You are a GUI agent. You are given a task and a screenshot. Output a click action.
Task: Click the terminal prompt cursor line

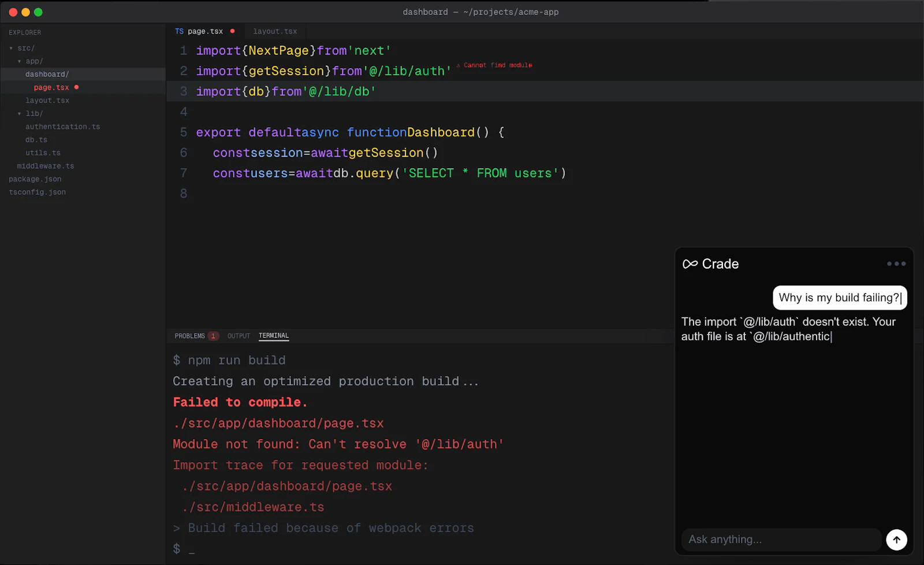click(184, 549)
